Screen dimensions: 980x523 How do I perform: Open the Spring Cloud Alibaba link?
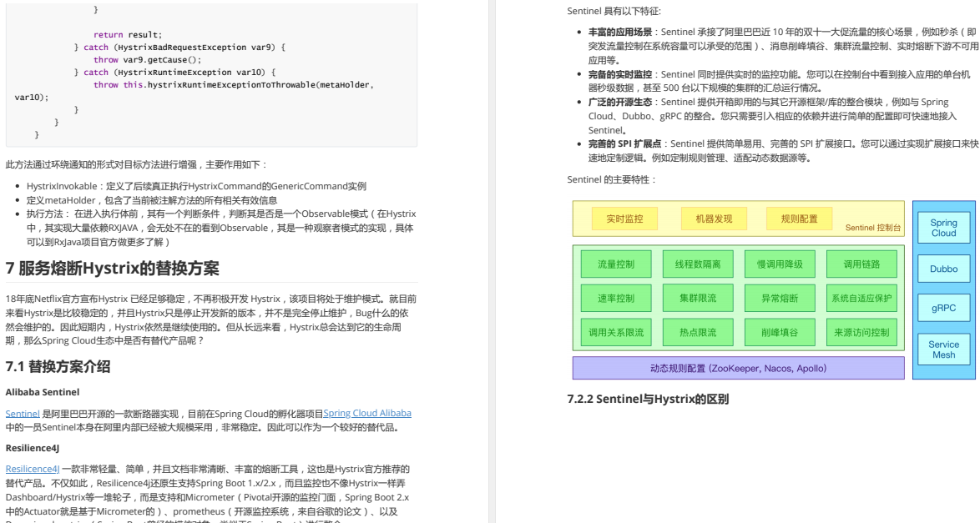coord(367,414)
